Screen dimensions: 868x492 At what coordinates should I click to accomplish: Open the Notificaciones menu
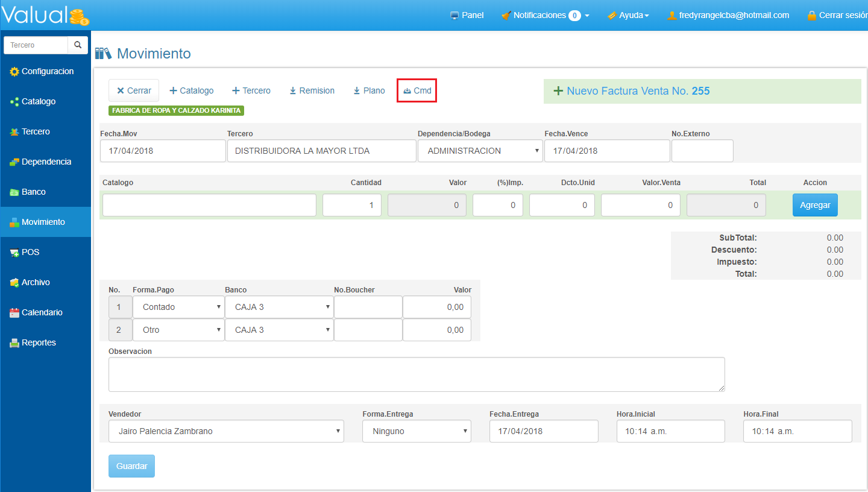[x=545, y=15]
